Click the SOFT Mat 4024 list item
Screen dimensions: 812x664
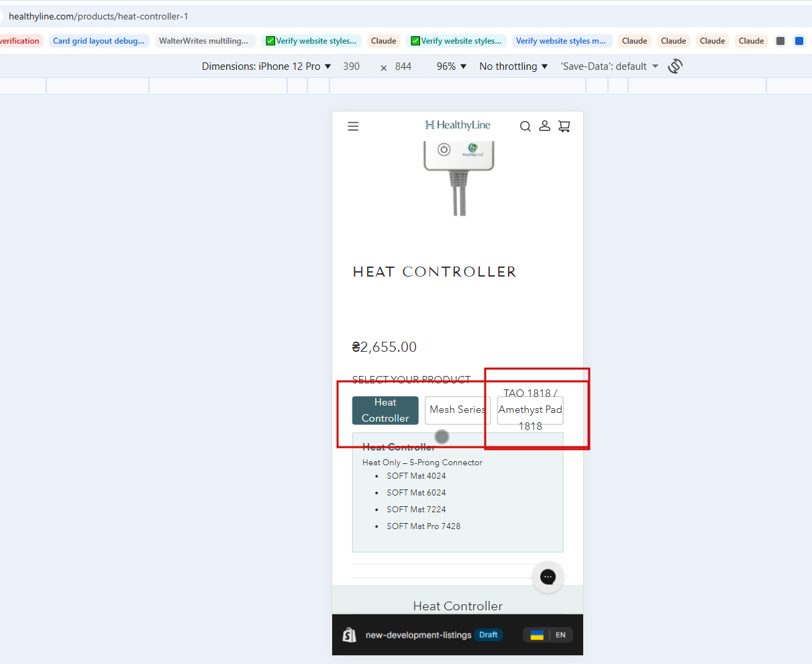[416, 476]
